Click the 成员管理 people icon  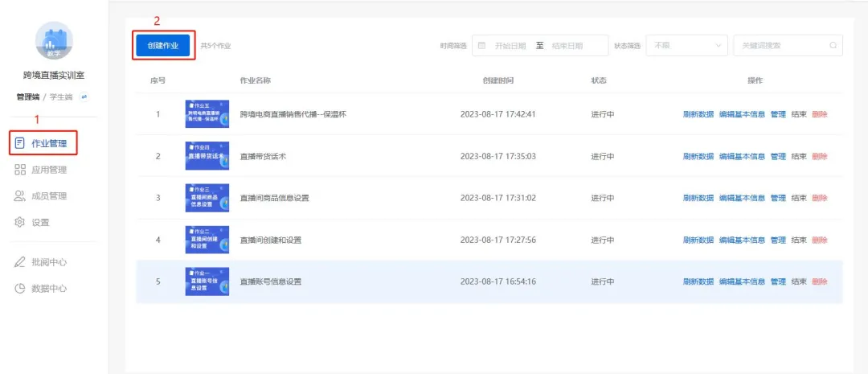tap(20, 195)
